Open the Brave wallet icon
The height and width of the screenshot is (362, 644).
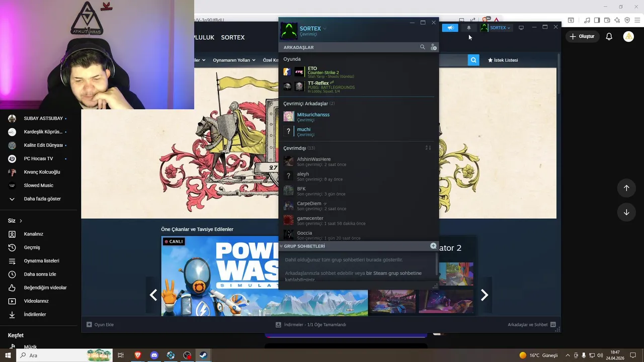[607, 20]
